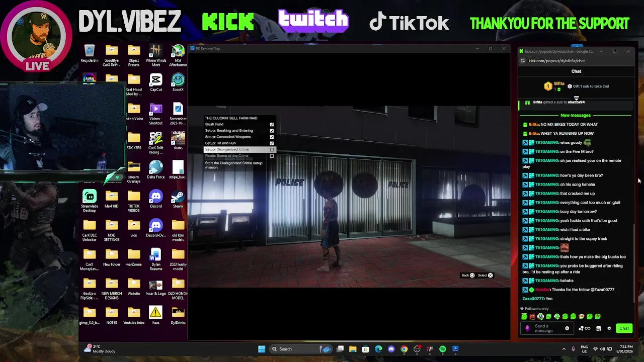Click the red angry face emote
The width and height of the screenshot is (644, 362).
pos(532,317)
